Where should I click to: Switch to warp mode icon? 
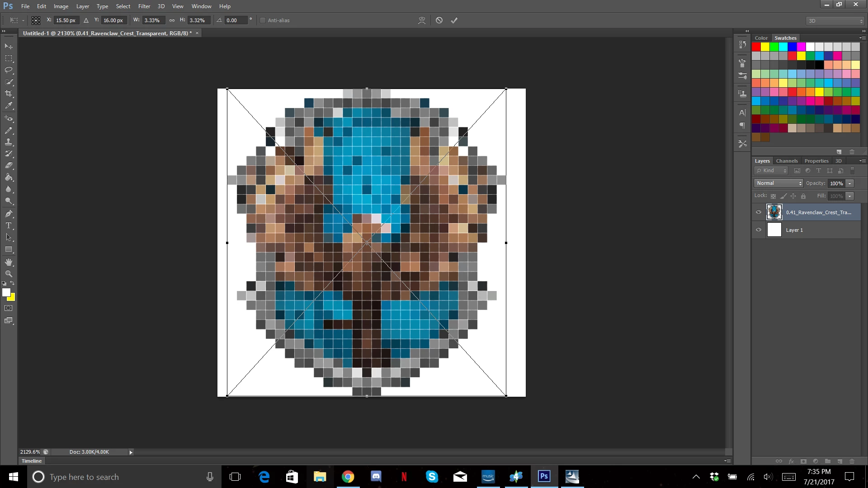(x=422, y=20)
